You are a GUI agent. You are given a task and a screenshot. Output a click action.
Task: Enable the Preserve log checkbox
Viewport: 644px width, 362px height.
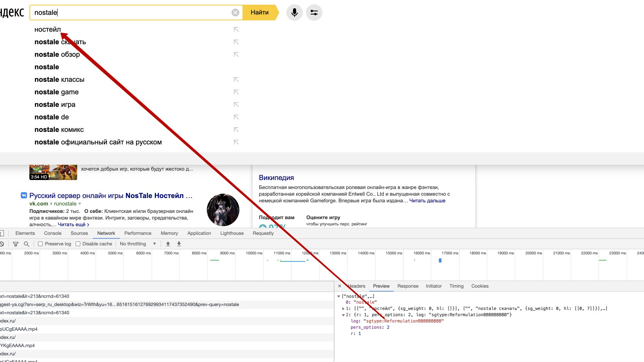(40, 244)
